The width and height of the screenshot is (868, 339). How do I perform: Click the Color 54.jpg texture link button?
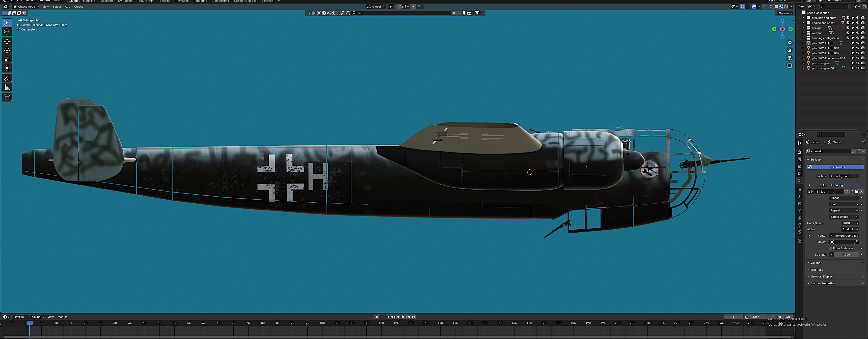point(844,186)
